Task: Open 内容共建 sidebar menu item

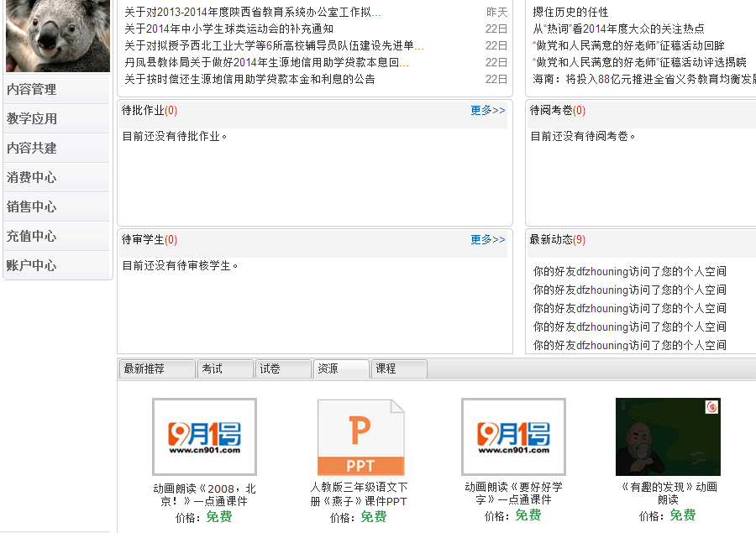Action: (32, 149)
